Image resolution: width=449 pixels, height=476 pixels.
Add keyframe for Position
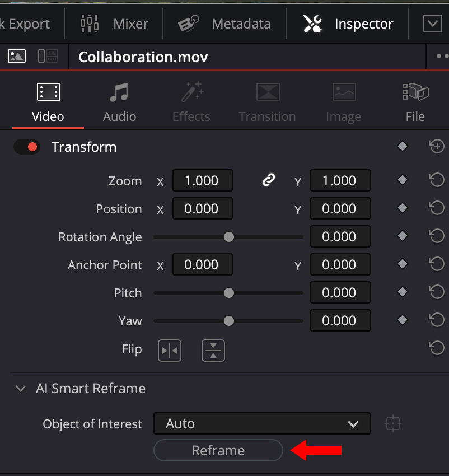pyautogui.click(x=402, y=208)
